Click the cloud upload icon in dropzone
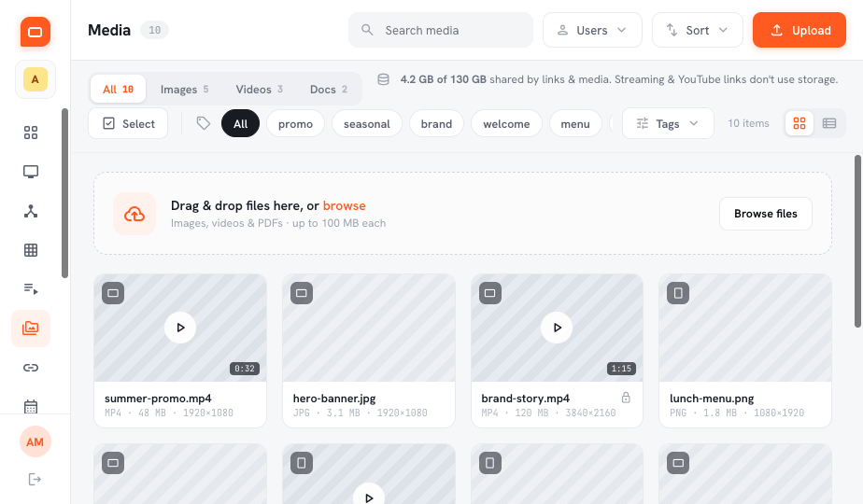Screen dimensions: 863x504 [134, 214]
